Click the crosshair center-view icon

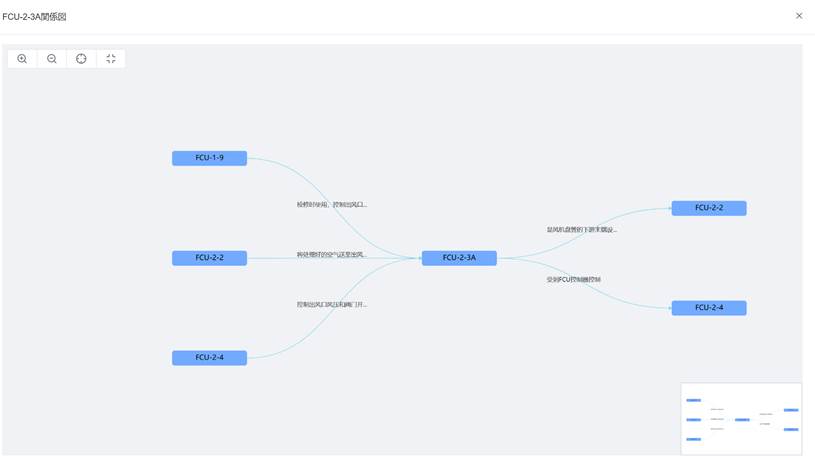point(81,59)
